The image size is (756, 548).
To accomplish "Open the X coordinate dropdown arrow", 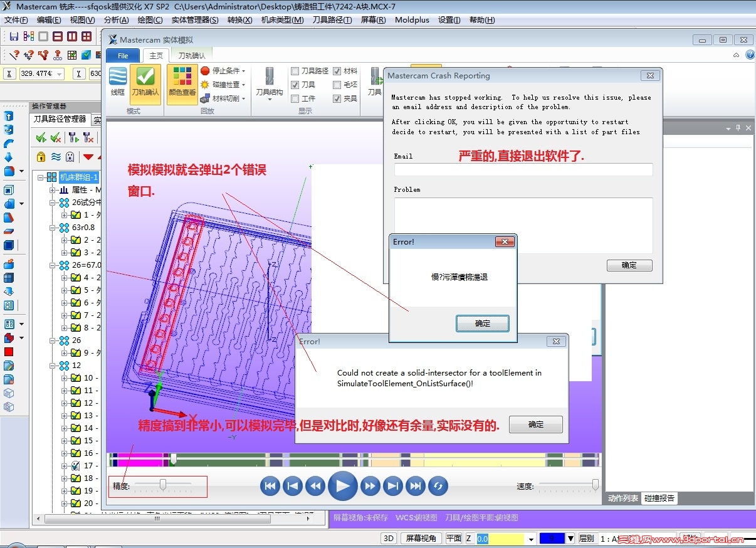I will [x=60, y=74].
